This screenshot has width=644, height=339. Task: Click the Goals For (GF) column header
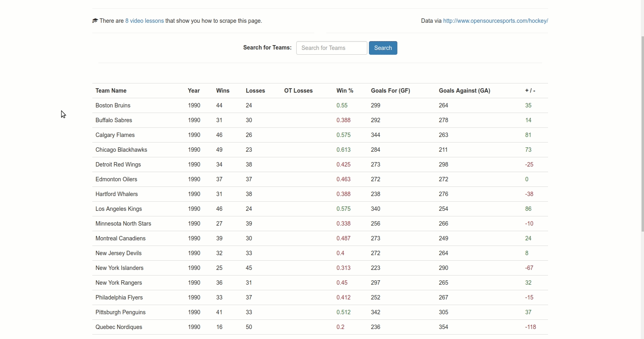[x=391, y=91]
